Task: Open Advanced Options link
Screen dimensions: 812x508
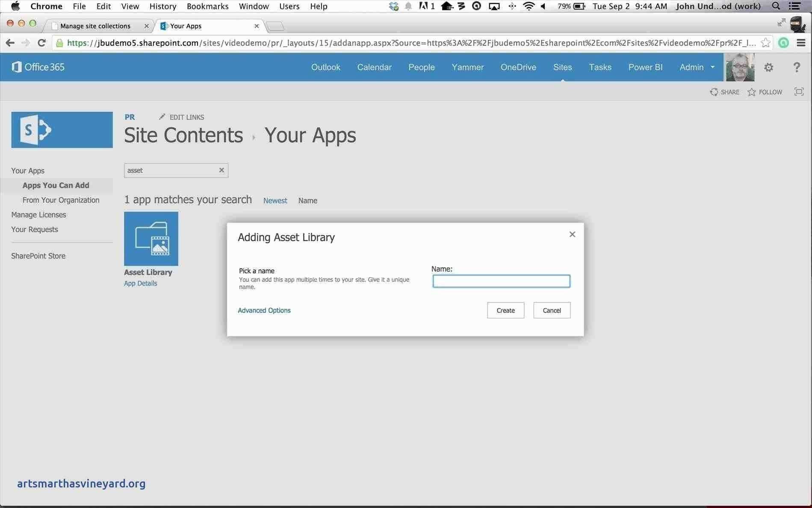Action: [x=264, y=310]
